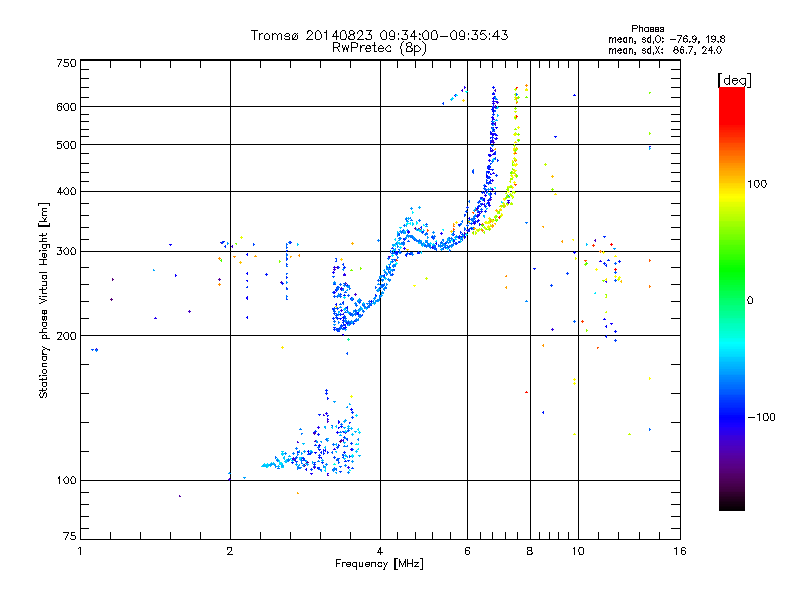Click the x-axis tick label '8'
Screen dimensions: 800x600
click(x=530, y=551)
